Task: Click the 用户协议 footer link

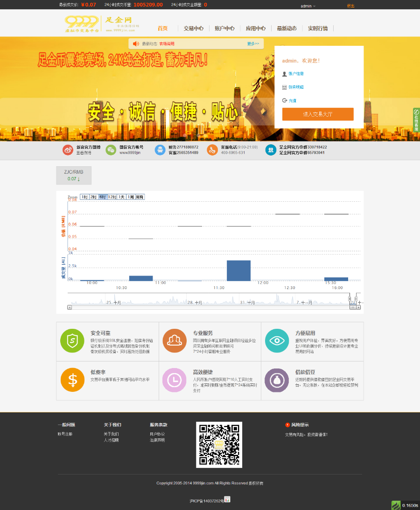Action: click(x=157, y=434)
